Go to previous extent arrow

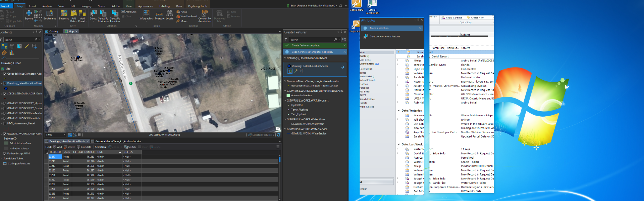pyautogui.click(x=36, y=21)
